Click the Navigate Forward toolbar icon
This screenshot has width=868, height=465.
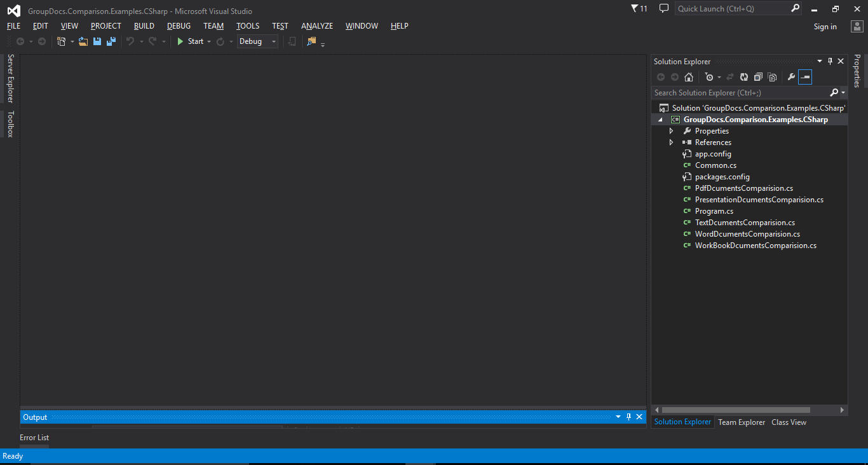42,41
